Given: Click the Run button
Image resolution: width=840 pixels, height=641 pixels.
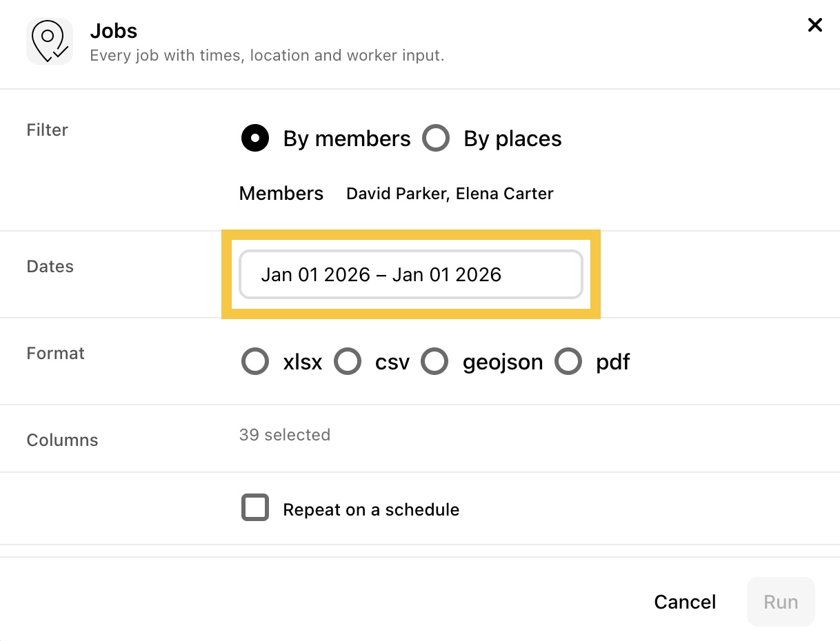Looking at the screenshot, I should click(781, 602).
